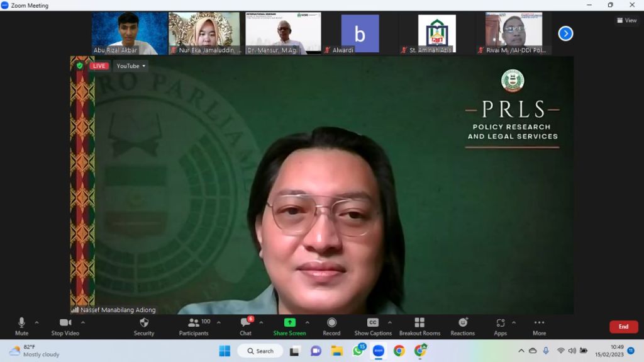Open Windows taskbar Search box
This screenshot has height=362, width=644.
260,351
